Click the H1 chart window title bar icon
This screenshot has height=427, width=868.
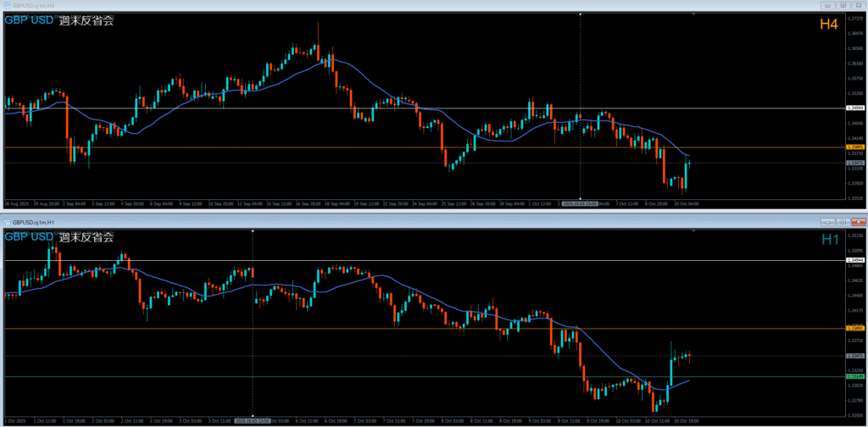point(7,222)
